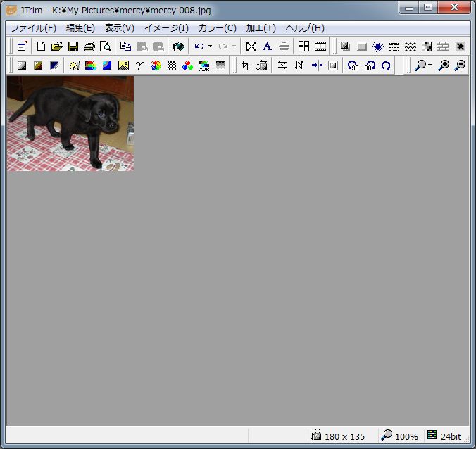The image size is (476, 449).
Task: Apply the sepia tone icon
Action: [38, 65]
